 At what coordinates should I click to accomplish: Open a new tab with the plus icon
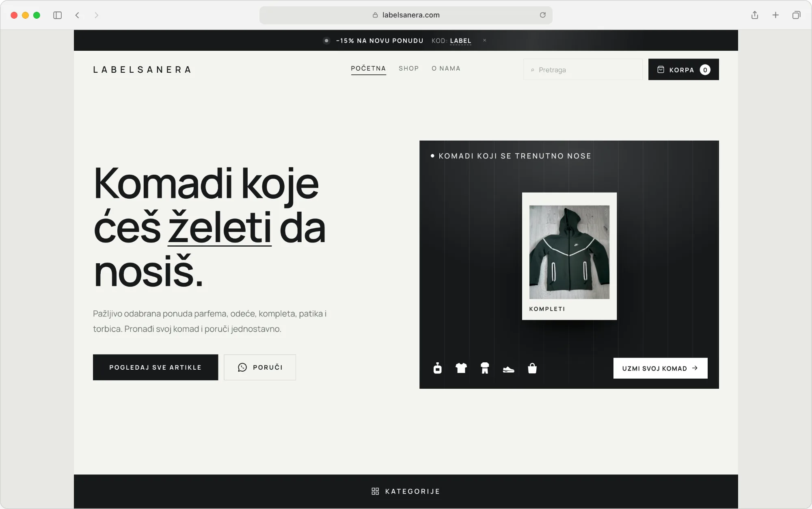pos(775,15)
